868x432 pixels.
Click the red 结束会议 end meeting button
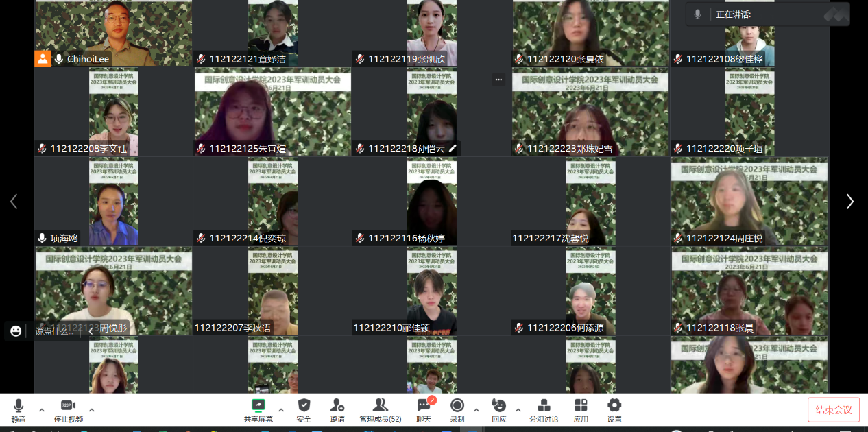pos(833,409)
